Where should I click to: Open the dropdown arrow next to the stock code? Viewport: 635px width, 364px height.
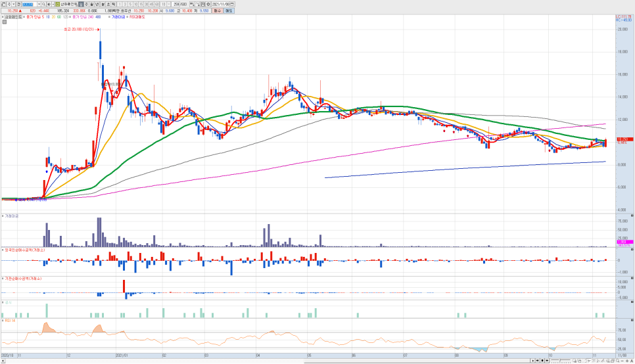(39, 4)
